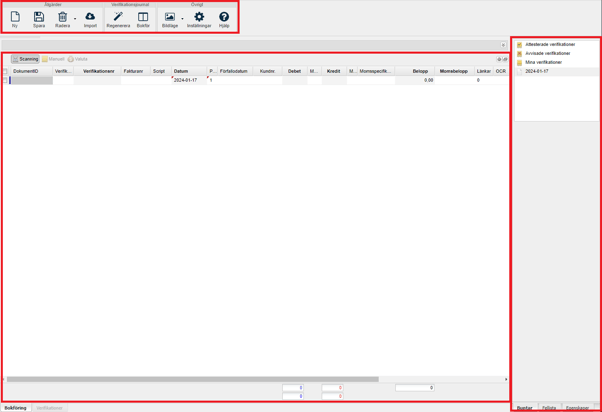Switch to the Bokföring tab
Screen dimensions: 602x412
click(15, 408)
